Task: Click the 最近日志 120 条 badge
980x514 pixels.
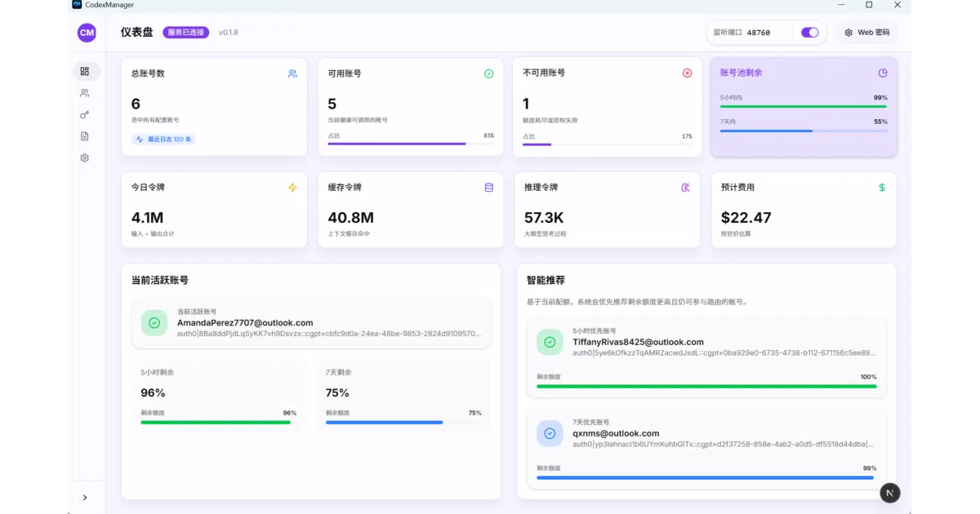Action: [x=164, y=140]
